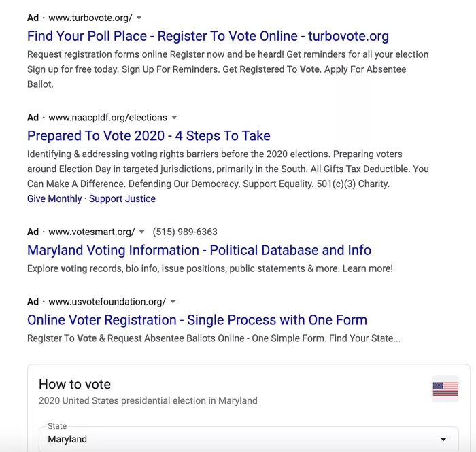Click the www.votesmart.org/ URL text
This screenshot has width=476, height=452.
(92, 232)
